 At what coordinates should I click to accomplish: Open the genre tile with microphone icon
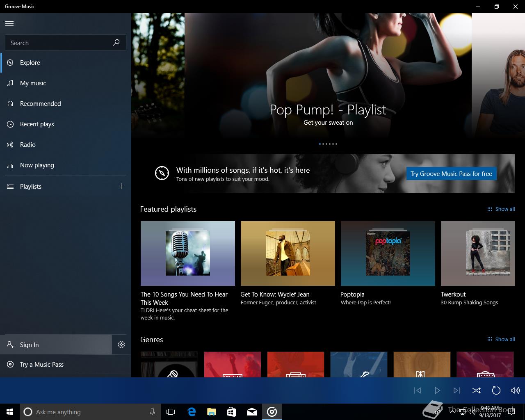169,365
